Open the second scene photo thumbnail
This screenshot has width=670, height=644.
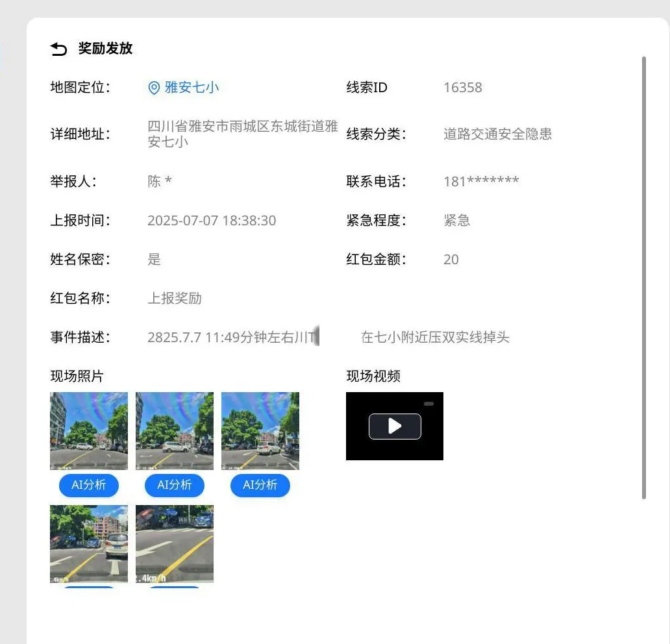(175, 430)
